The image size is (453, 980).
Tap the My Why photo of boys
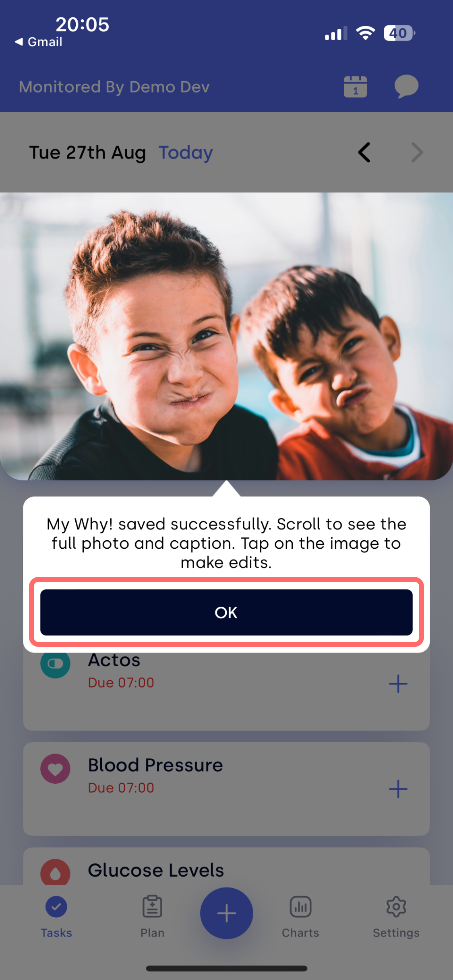tap(226, 336)
